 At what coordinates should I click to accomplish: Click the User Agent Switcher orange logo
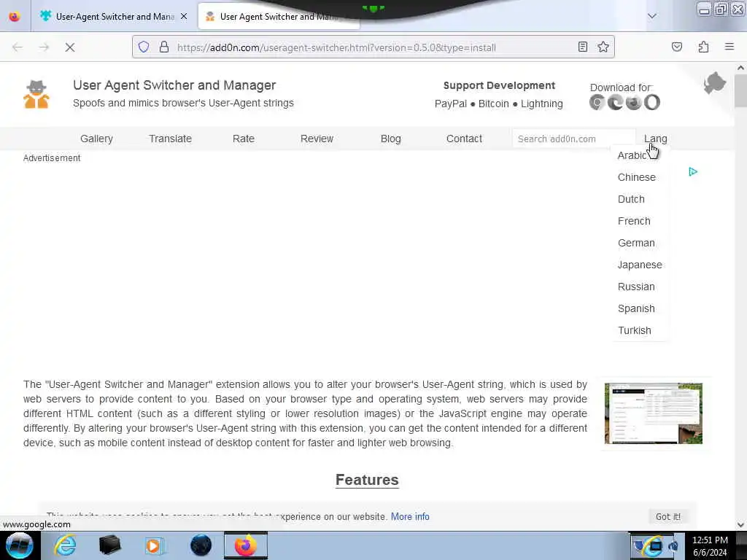coord(36,94)
